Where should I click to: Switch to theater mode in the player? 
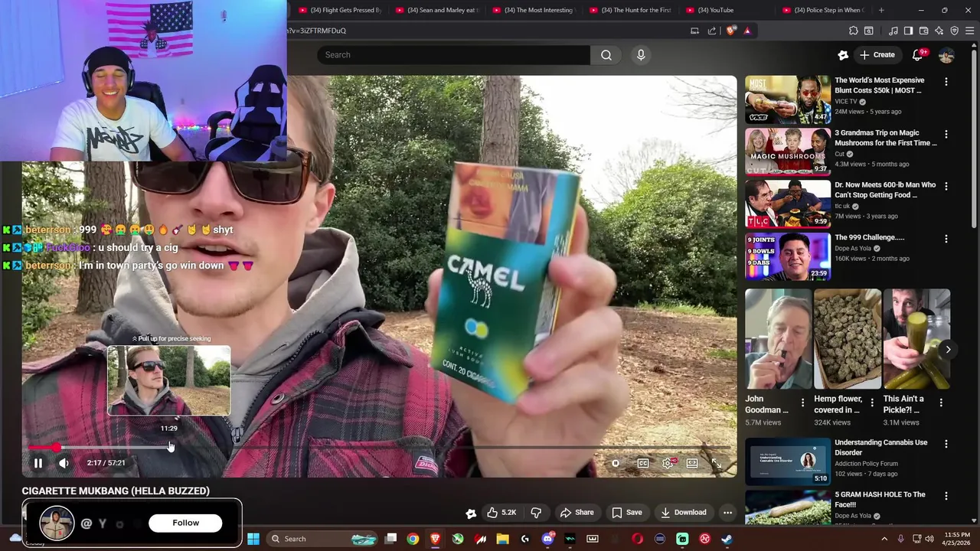pos(692,463)
